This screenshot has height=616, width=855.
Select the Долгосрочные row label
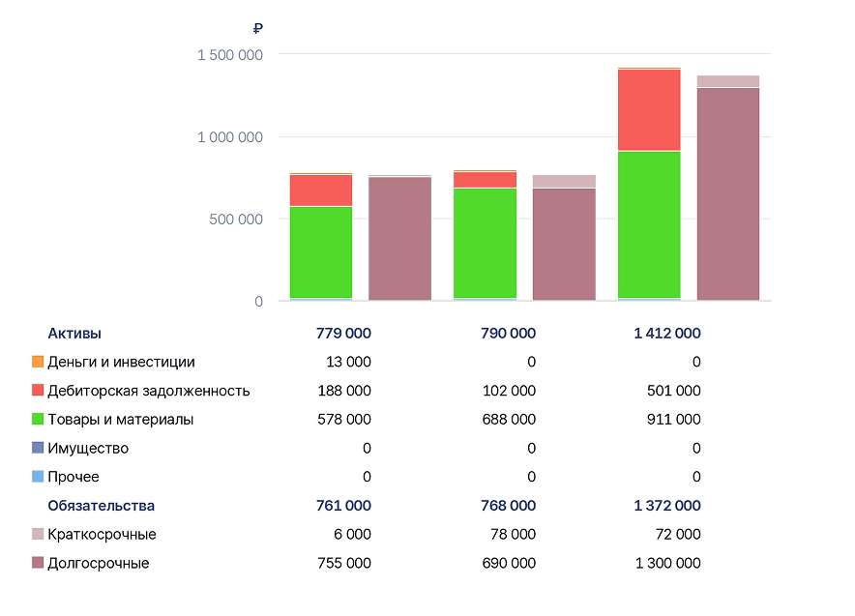98,563
